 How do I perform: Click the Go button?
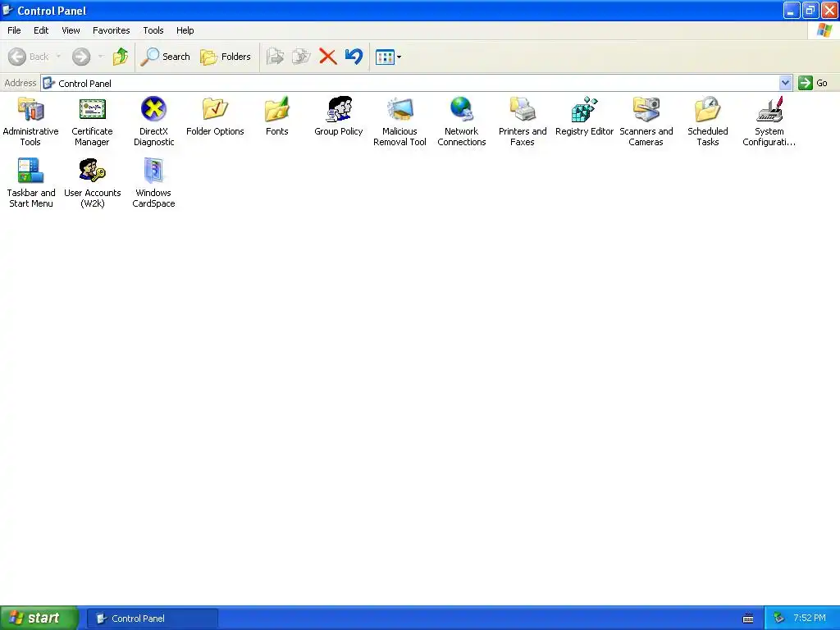[x=814, y=83]
